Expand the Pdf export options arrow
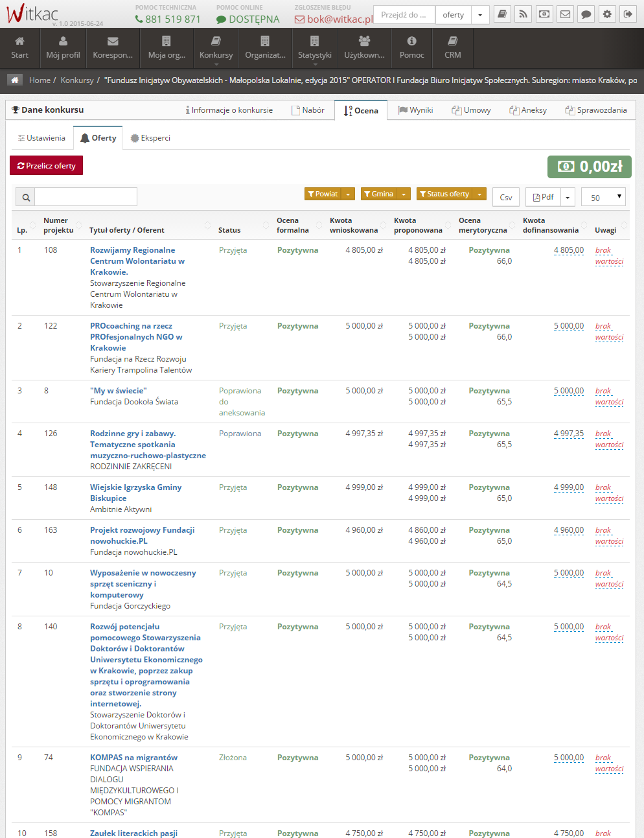The width and height of the screenshot is (644, 838). 568,197
